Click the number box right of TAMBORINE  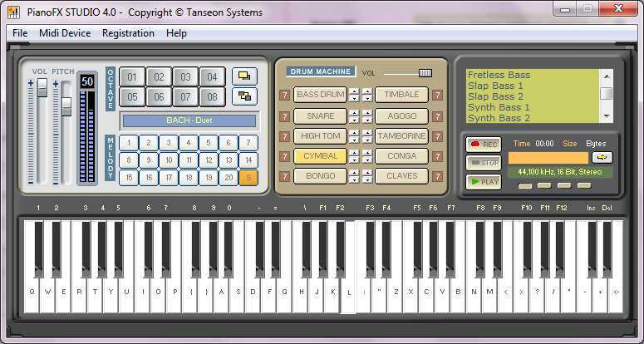click(438, 136)
